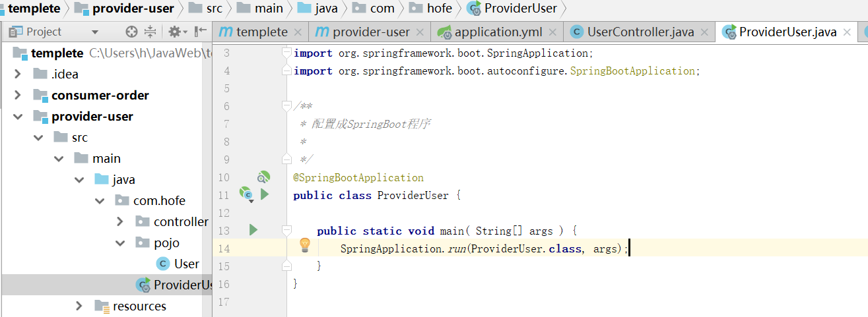Screen dimensions: 868x317
Task: Switch to the templete editor tab
Action: coord(262,32)
